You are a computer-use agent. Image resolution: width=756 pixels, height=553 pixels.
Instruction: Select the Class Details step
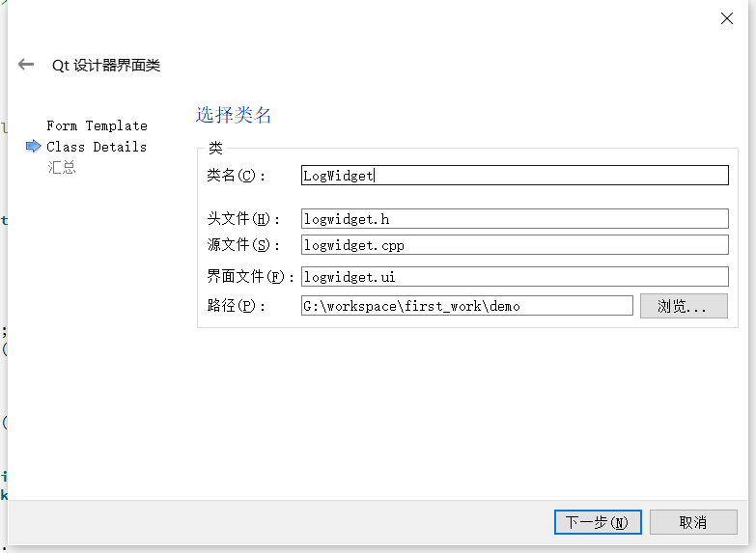97,147
